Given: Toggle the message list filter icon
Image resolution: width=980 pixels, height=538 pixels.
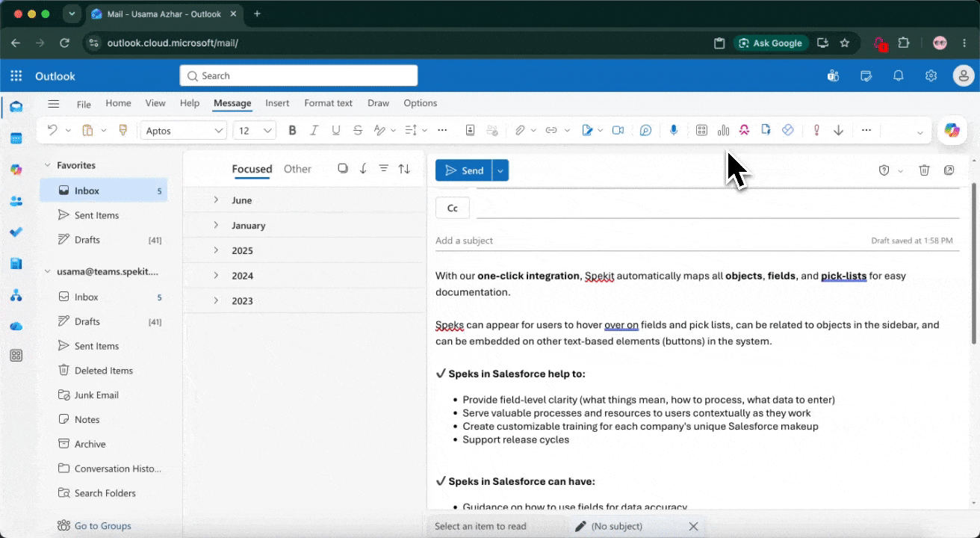Looking at the screenshot, I should pos(383,169).
